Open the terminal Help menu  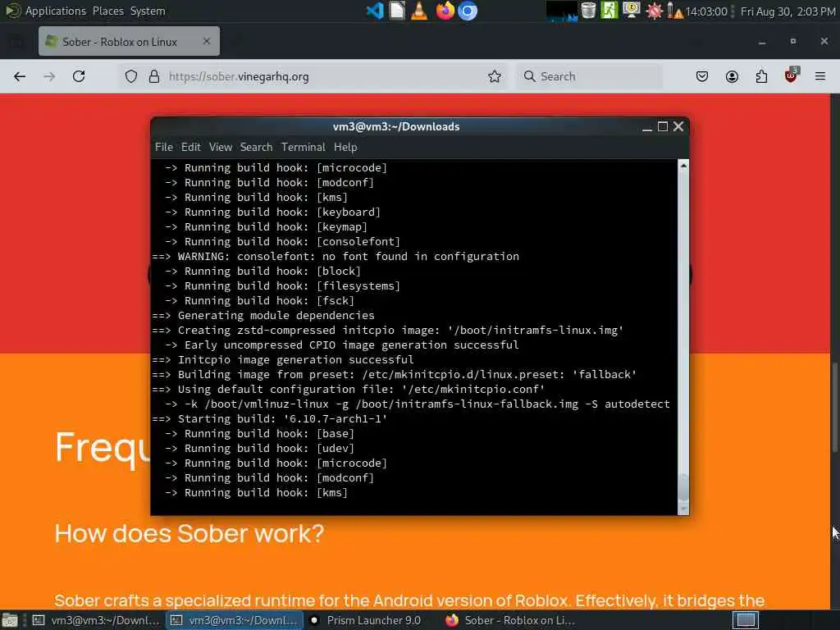[x=345, y=147]
